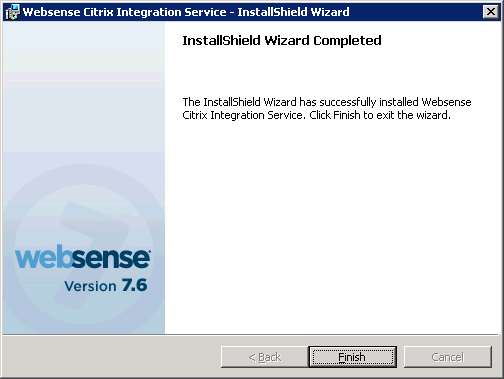Click the empty white content area below the message

click(x=332, y=227)
